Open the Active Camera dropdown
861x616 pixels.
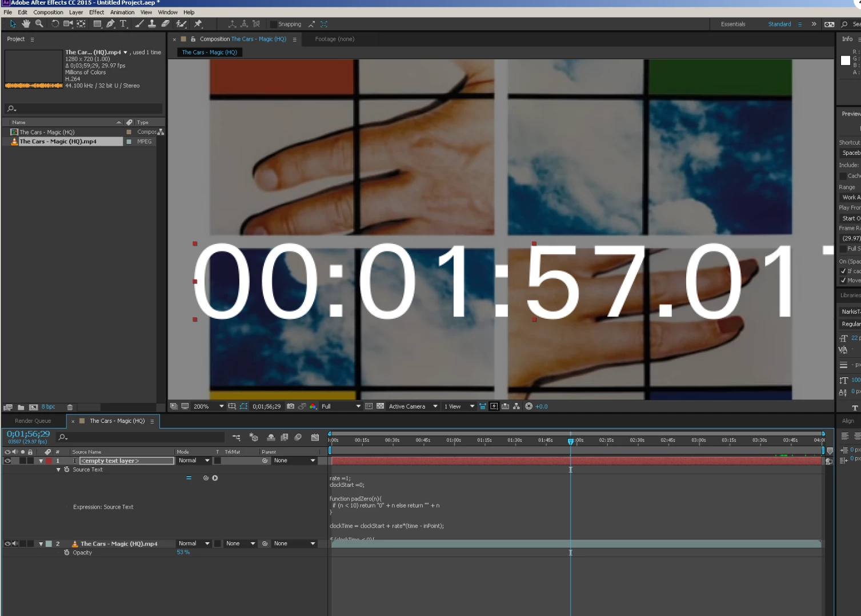(x=413, y=406)
